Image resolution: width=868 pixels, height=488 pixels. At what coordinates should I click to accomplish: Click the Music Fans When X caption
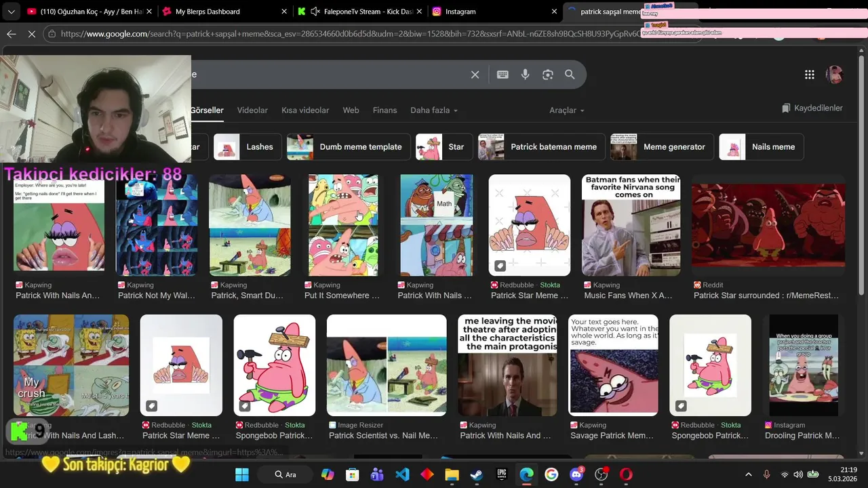coord(628,296)
